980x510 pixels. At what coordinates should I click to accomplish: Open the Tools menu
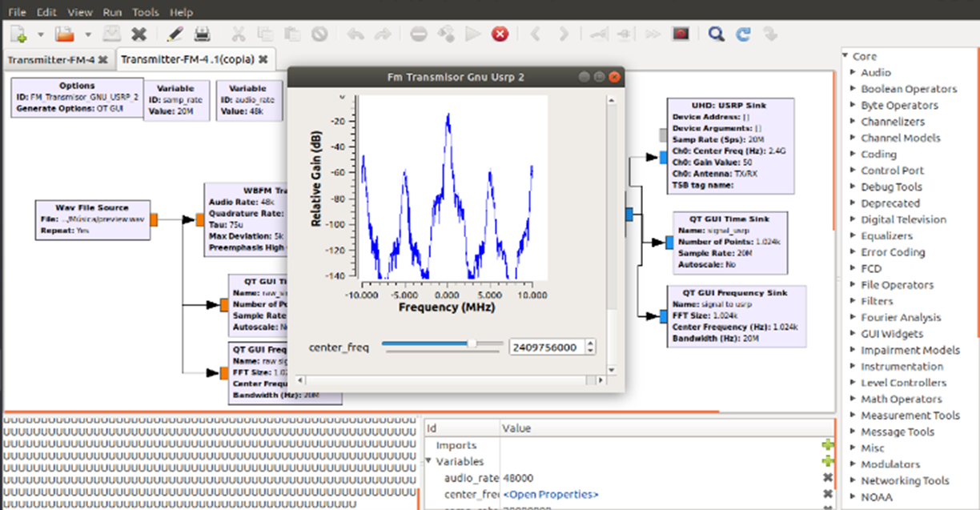pyautogui.click(x=145, y=12)
